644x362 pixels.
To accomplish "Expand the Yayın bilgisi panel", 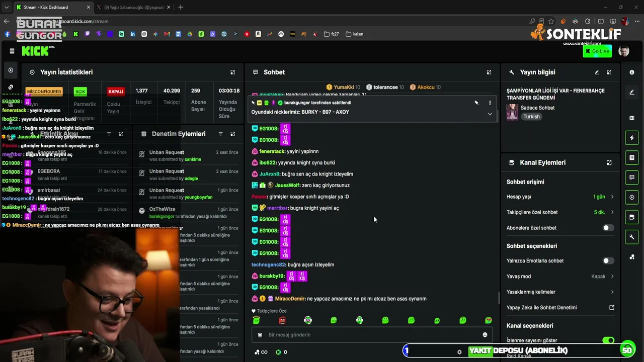I will click(x=609, y=72).
